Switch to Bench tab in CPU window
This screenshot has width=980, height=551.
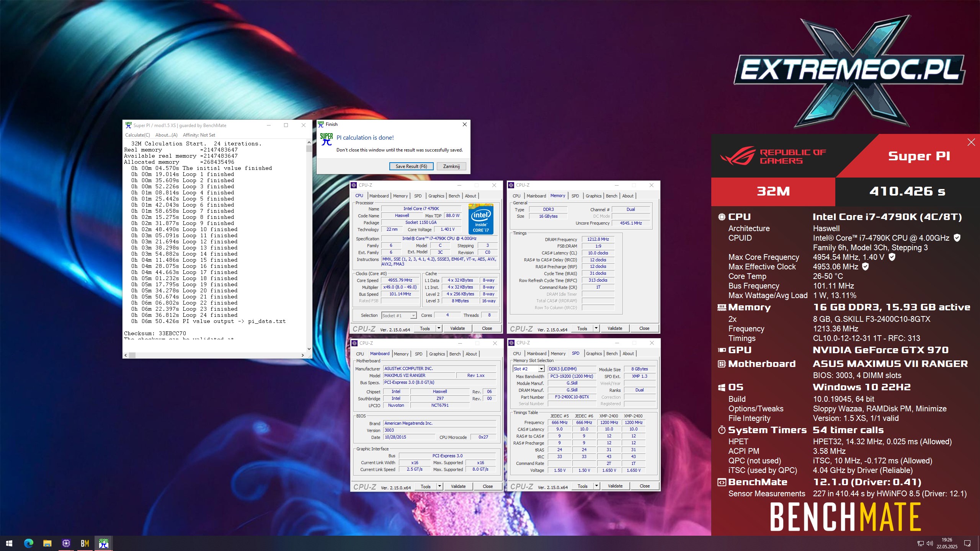pos(454,196)
